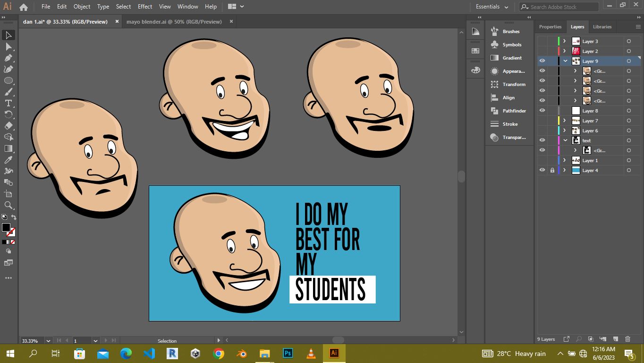
Task: Open the Swatches panel grid icon
Action: (x=475, y=51)
